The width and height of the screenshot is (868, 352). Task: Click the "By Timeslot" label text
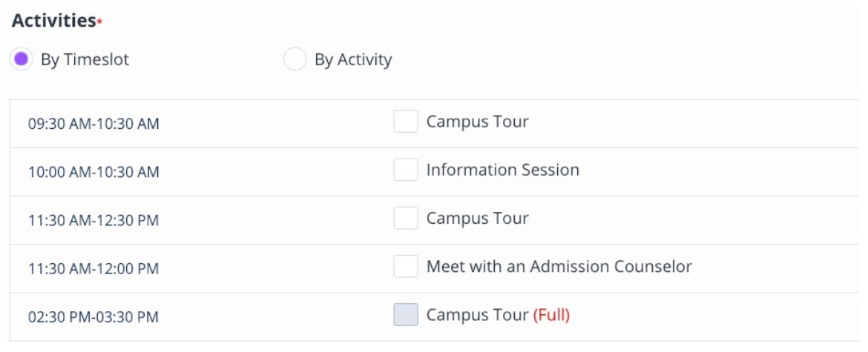click(x=85, y=60)
